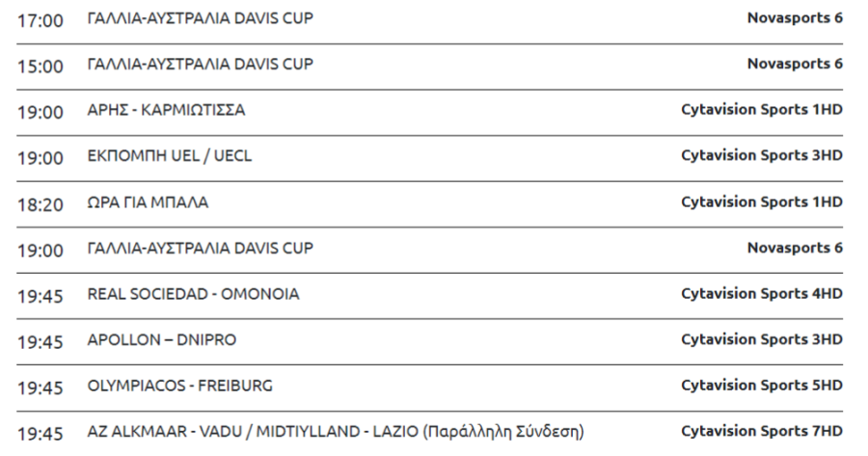Select the ΑΡΗΣ - ΚΑΡΜΙΩΤΙΣΣΑ match
The height and width of the screenshot is (456, 868).
[166, 110]
